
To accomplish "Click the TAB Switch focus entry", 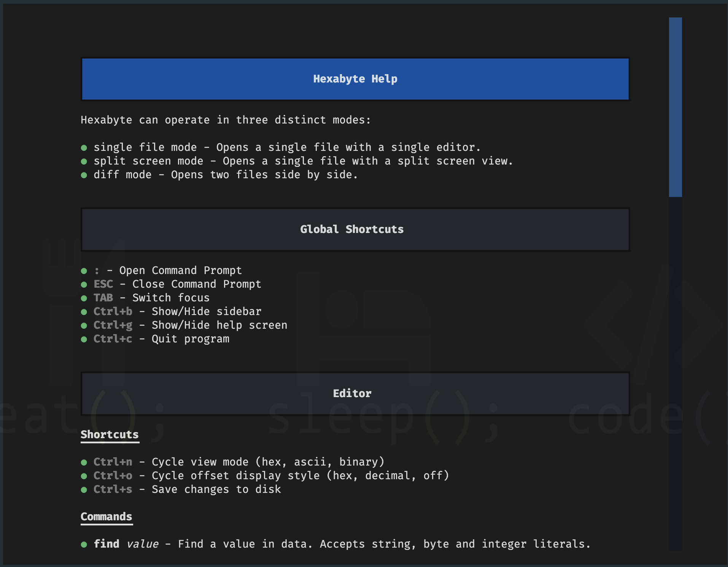I will coord(151,298).
